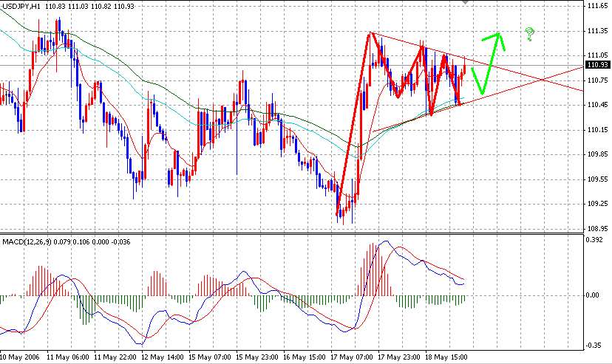This screenshot has height=364, width=612.
Task: Click the 17 May 23:00 time label
Action: point(399,357)
